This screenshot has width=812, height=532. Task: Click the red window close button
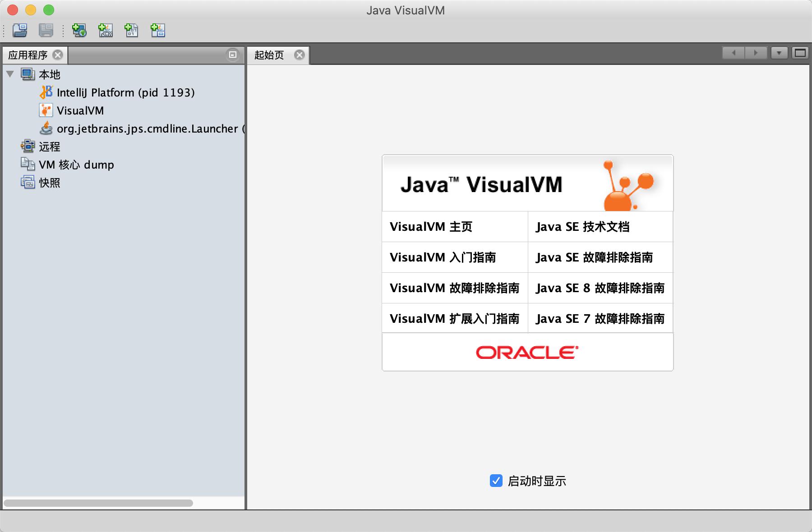[13, 10]
